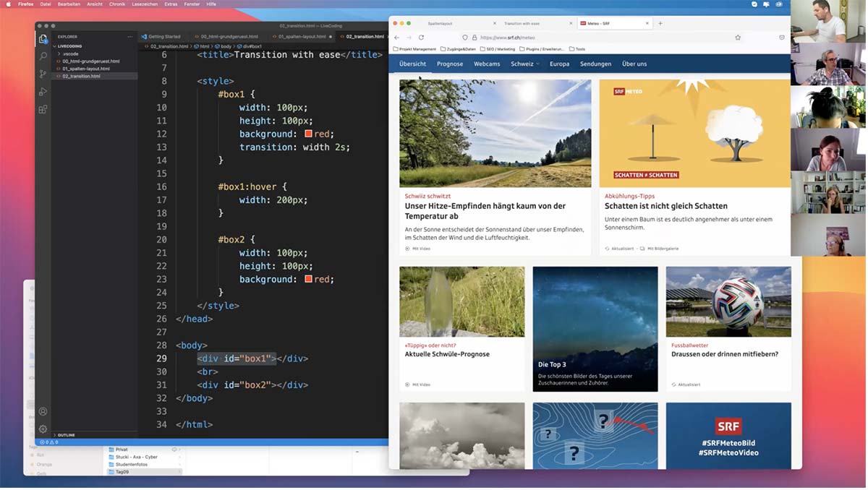Reload the page in Firefox
This screenshot has width=868, height=490.
tap(421, 38)
